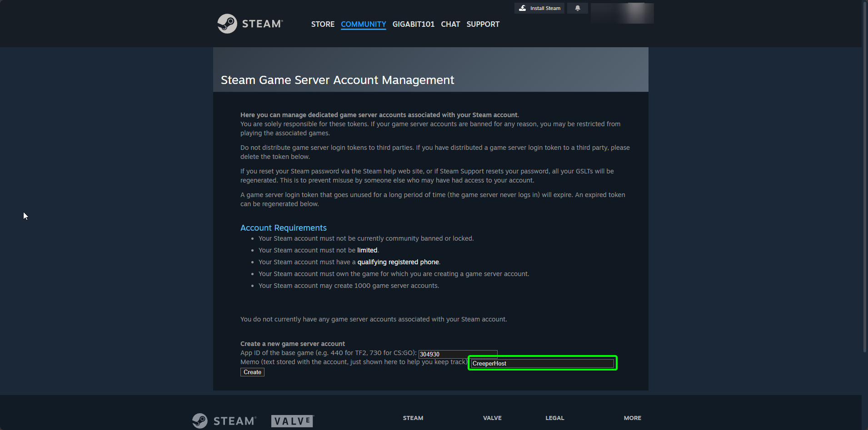Image resolution: width=868 pixels, height=430 pixels.
Task: Click the Create button
Action: [252, 372]
